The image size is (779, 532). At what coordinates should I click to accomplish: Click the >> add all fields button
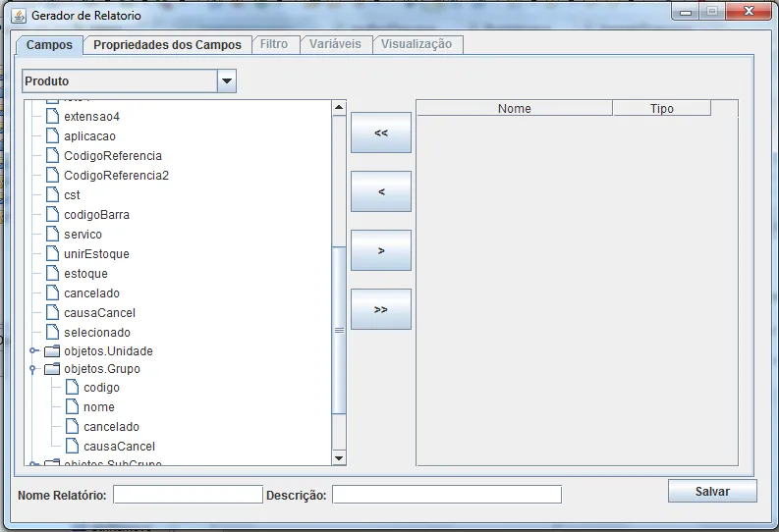tap(381, 309)
